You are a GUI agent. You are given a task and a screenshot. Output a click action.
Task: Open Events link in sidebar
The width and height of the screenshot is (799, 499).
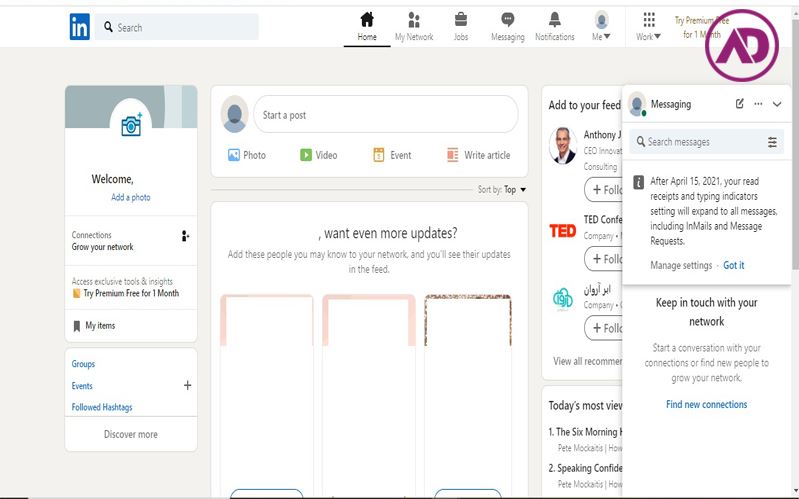82,386
